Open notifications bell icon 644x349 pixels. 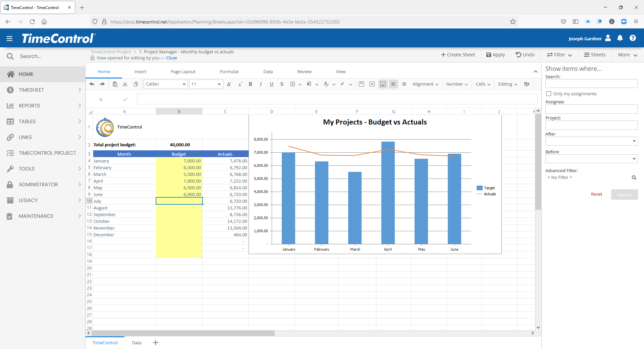pos(620,38)
